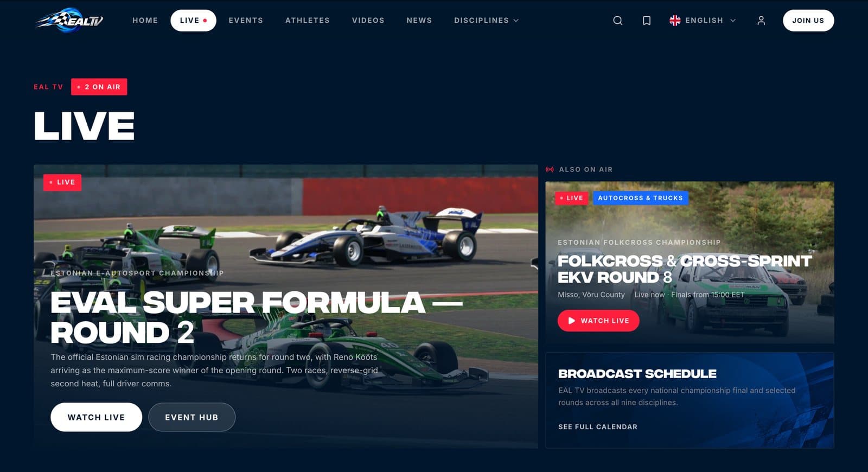The height and width of the screenshot is (472, 868).
Task: Click the Finals from 15:00 EET text
Action: pos(708,295)
